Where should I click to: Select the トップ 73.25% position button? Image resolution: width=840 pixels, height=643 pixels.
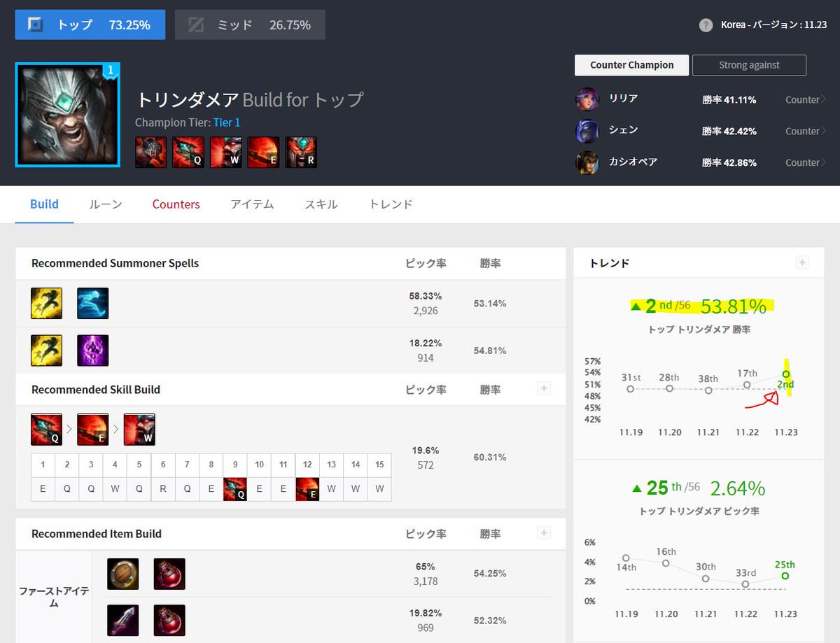coord(90,24)
